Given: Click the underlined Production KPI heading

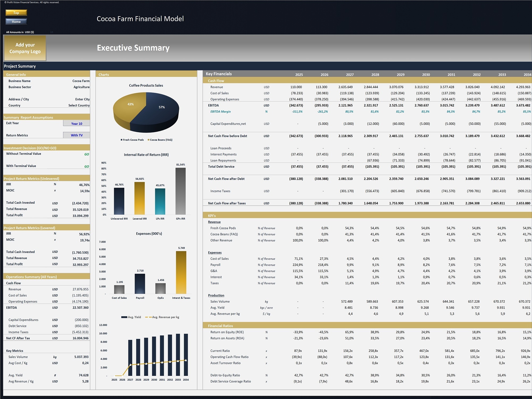Looking at the screenshot, I should (216, 295).
